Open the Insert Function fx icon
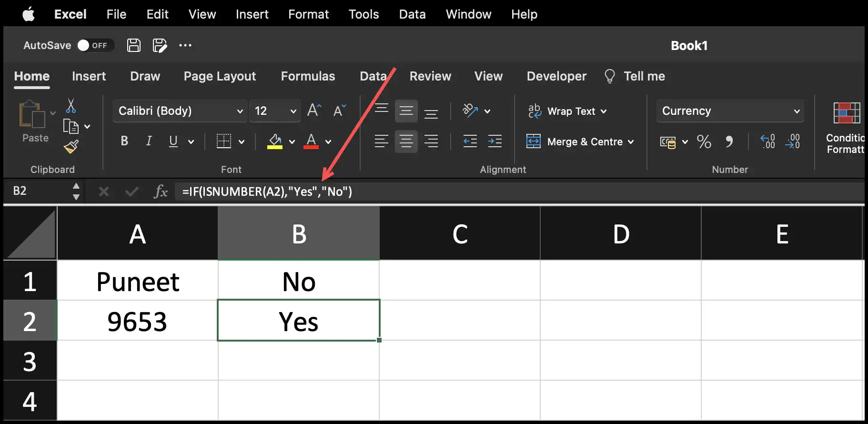The height and width of the screenshot is (424, 868). [x=161, y=192]
